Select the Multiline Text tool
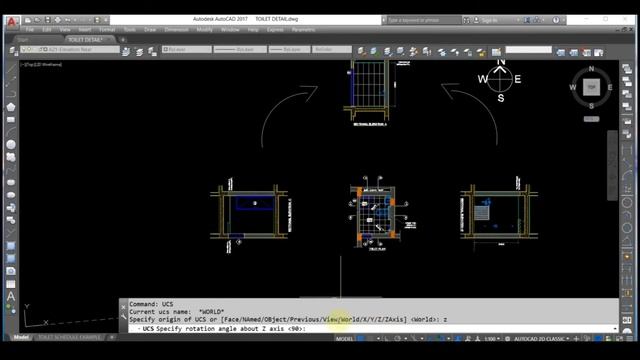The width and height of the screenshot is (640, 360). [11, 296]
